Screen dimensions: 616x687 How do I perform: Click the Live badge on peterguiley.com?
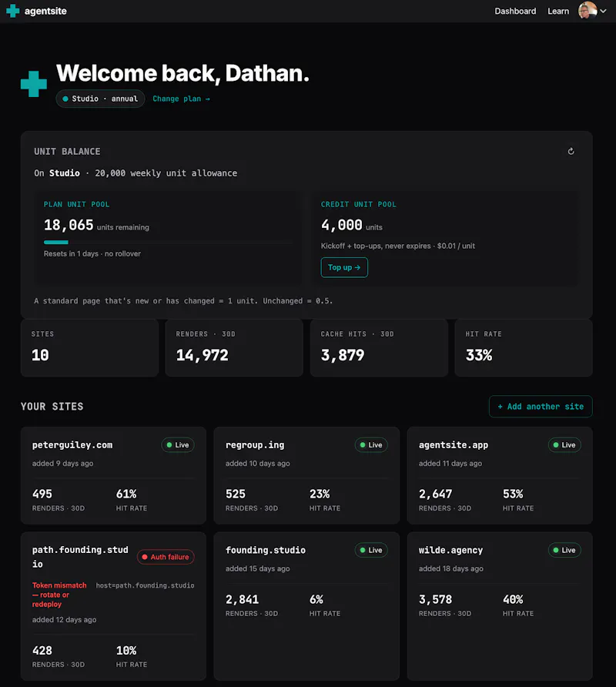click(177, 444)
